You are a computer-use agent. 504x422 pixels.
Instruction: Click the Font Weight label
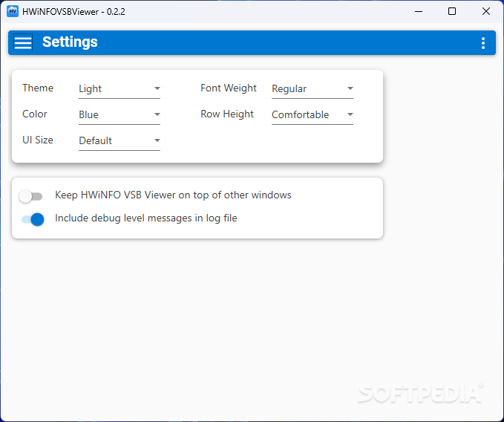click(229, 88)
